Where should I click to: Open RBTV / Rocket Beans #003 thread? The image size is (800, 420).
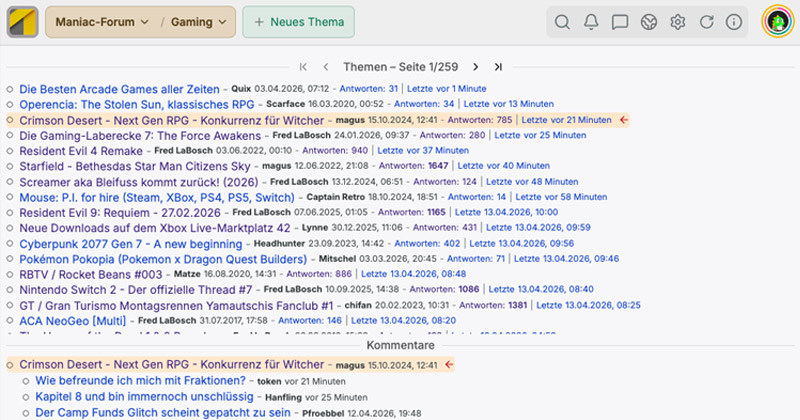click(x=91, y=274)
